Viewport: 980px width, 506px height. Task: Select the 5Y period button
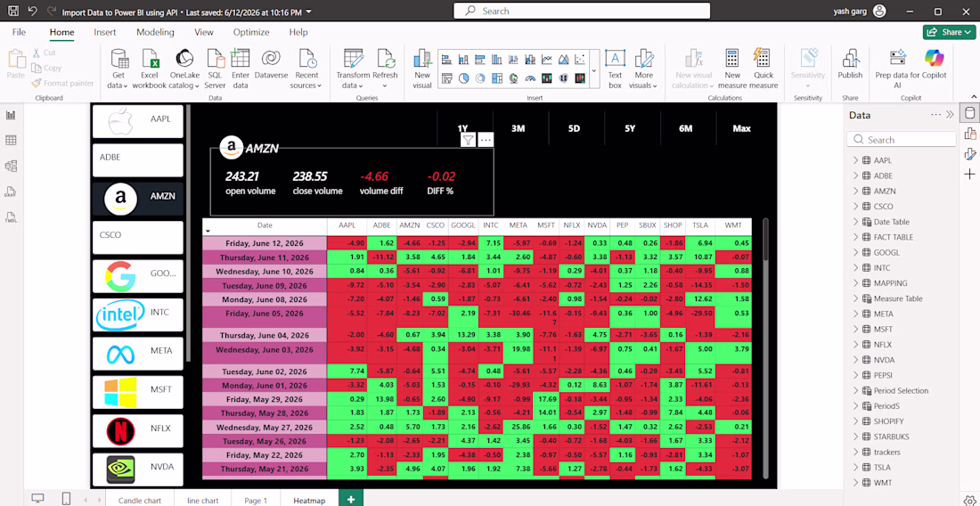[629, 128]
